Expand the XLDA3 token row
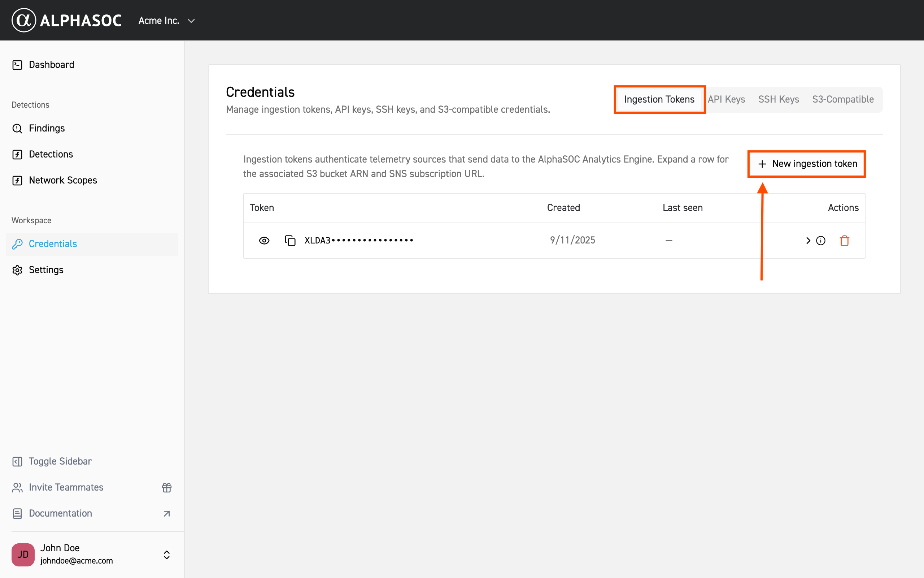Viewport: 924px width, 578px height. tap(808, 241)
